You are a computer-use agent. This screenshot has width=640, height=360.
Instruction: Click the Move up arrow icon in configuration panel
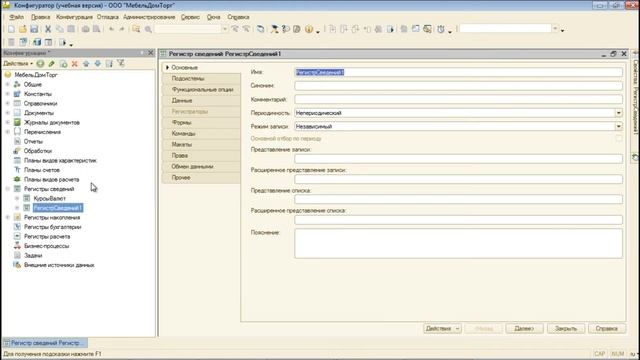coord(86,64)
